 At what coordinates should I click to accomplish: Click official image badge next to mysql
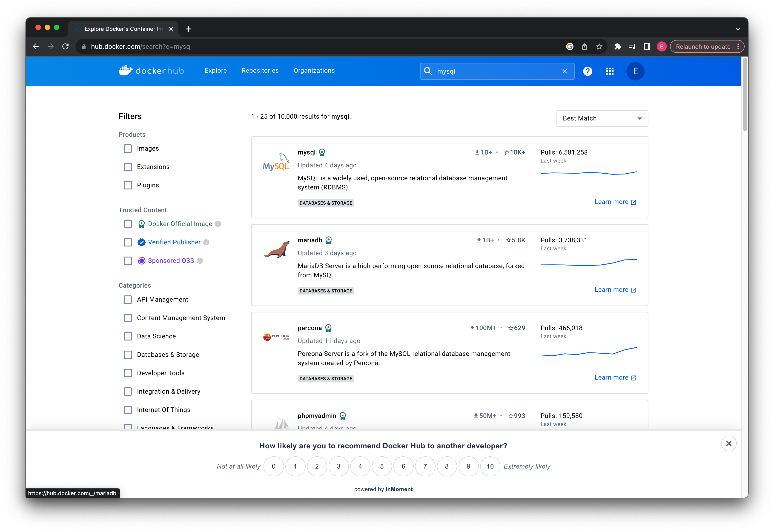pos(322,152)
